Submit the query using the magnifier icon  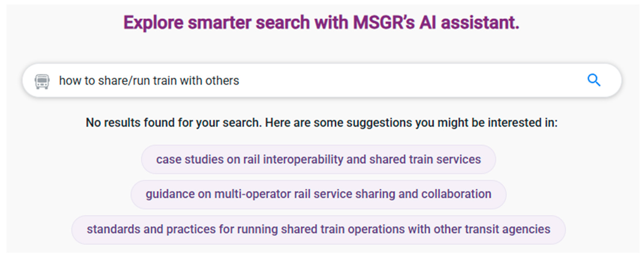(594, 80)
